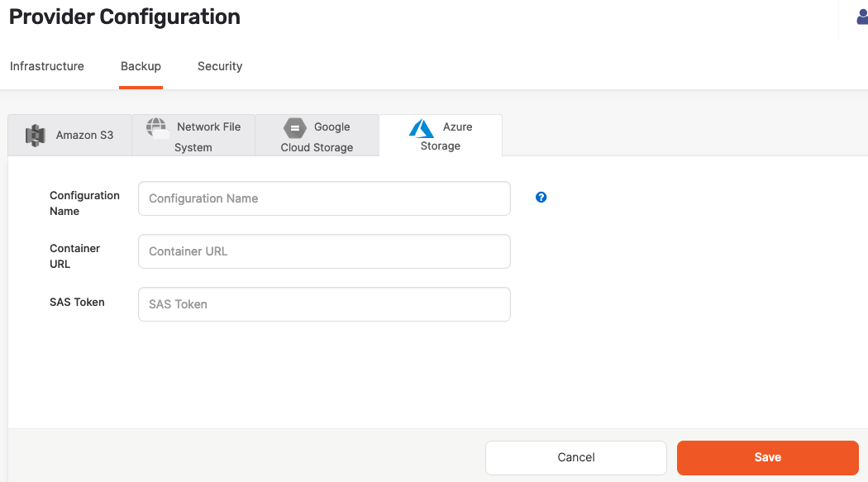The width and height of the screenshot is (868, 482).
Task: Select the Amazon S3 bucket icon
Action: [36, 135]
